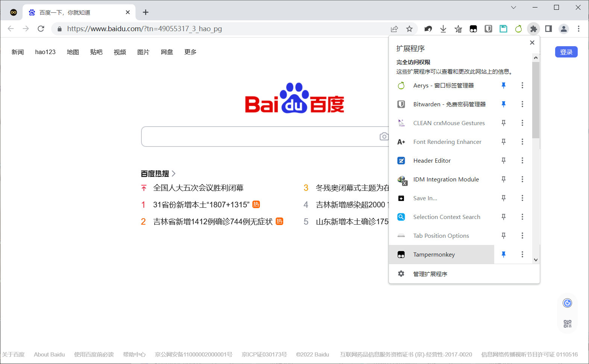Open the more-actions menu for Tampermonkey
Viewport: 589px width, 364px height.
tap(522, 255)
